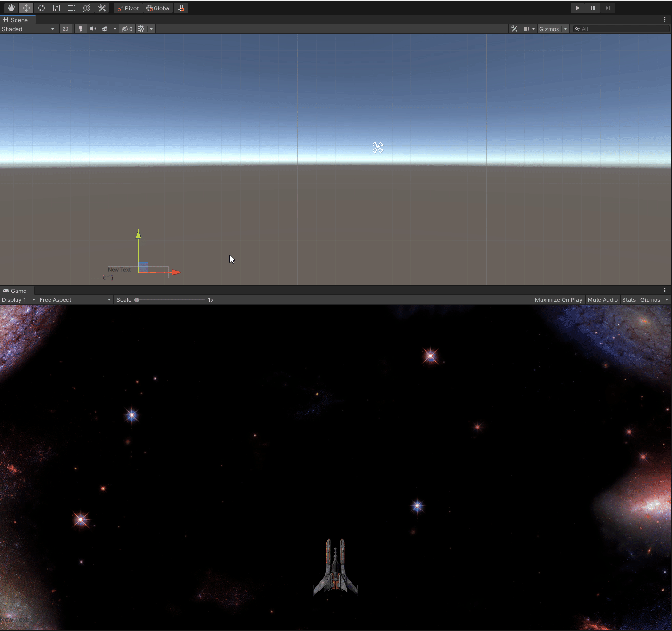Open the Shaded draw mode dropdown

click(28, 29)
